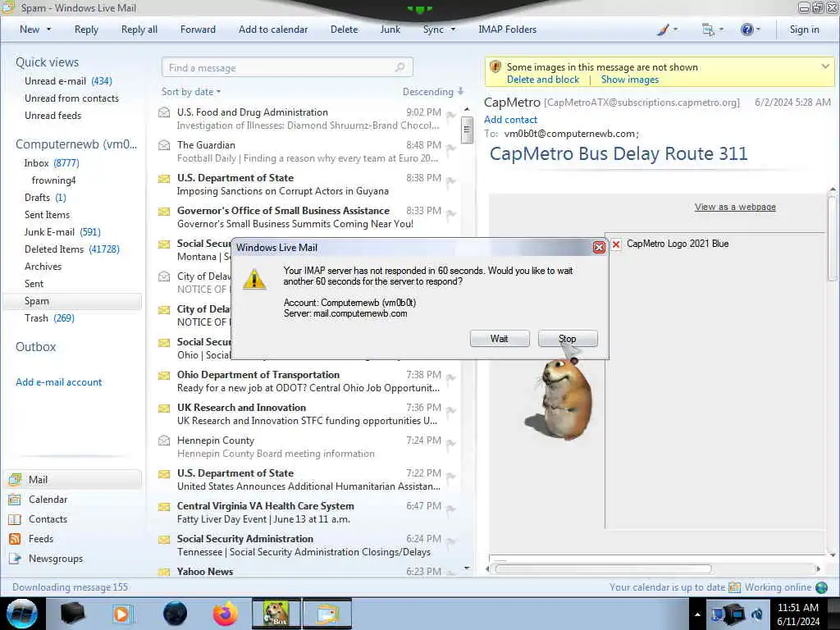Open U.S. Food and Drug Administration message

click(x=308, y=118)
